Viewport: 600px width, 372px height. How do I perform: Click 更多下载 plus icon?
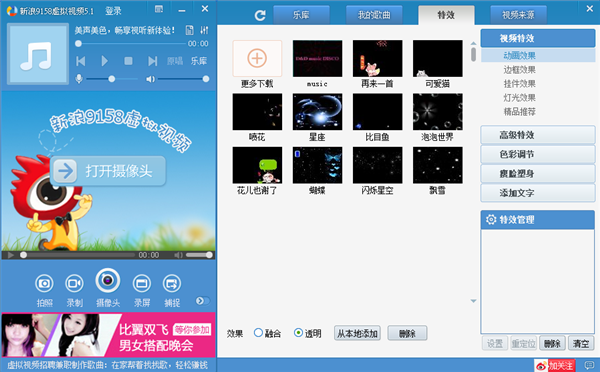point(257,59)
